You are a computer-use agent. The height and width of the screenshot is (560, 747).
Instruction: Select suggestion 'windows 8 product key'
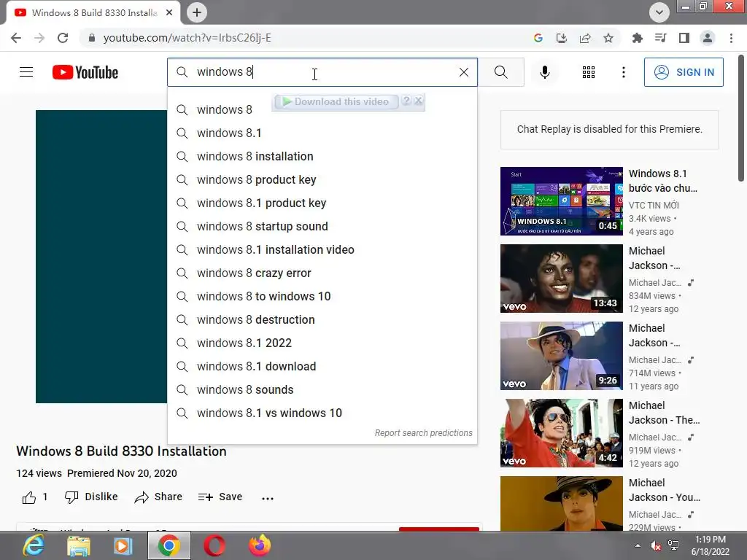point(322,179)
